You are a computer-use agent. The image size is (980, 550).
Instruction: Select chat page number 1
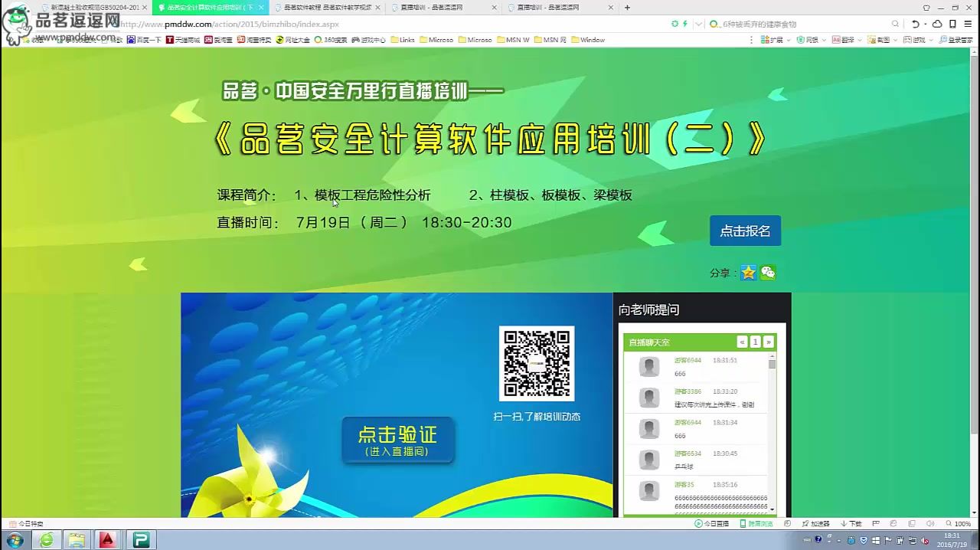(755, 342)
